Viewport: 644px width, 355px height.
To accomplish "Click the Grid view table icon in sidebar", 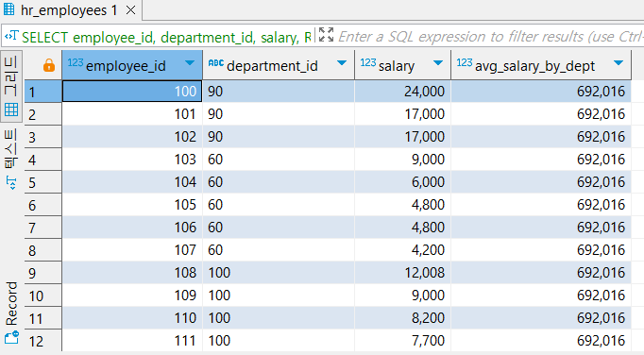I will click(x=11, y=110).
